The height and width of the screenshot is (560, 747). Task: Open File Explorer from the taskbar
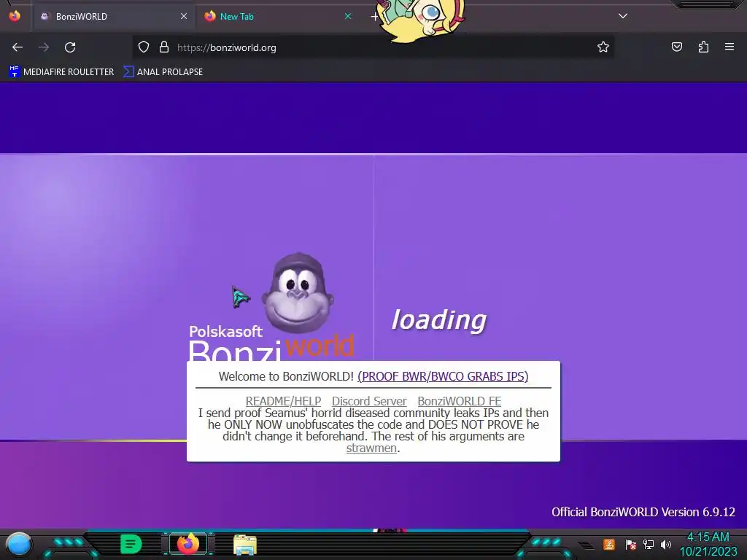[245, 544]
